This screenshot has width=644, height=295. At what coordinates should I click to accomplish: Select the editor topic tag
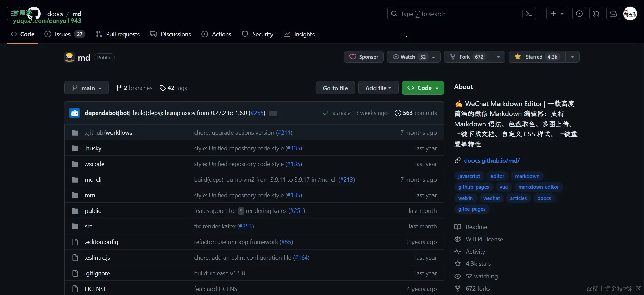(497, 176)
